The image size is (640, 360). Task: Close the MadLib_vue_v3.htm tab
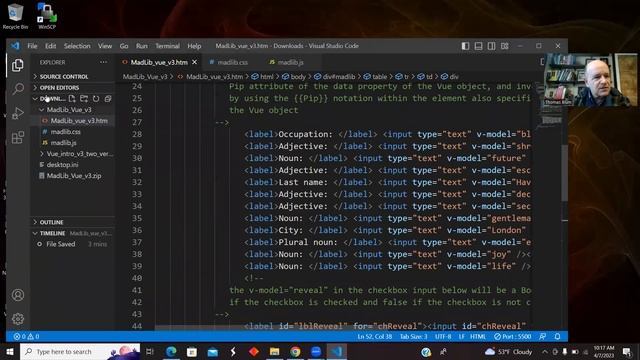pyautogui.click(x=194, y=62)
